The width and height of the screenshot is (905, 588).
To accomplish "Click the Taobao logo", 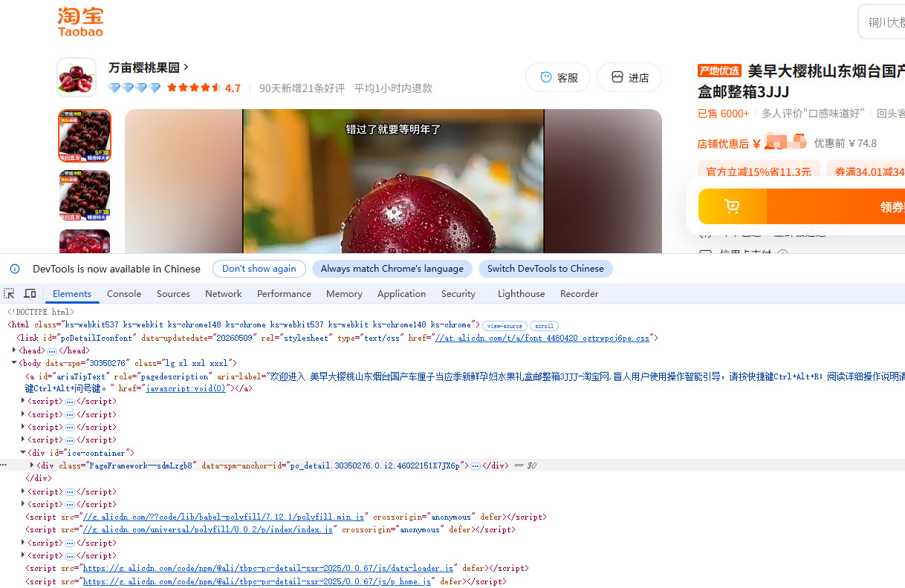I will tap(80, 22).
